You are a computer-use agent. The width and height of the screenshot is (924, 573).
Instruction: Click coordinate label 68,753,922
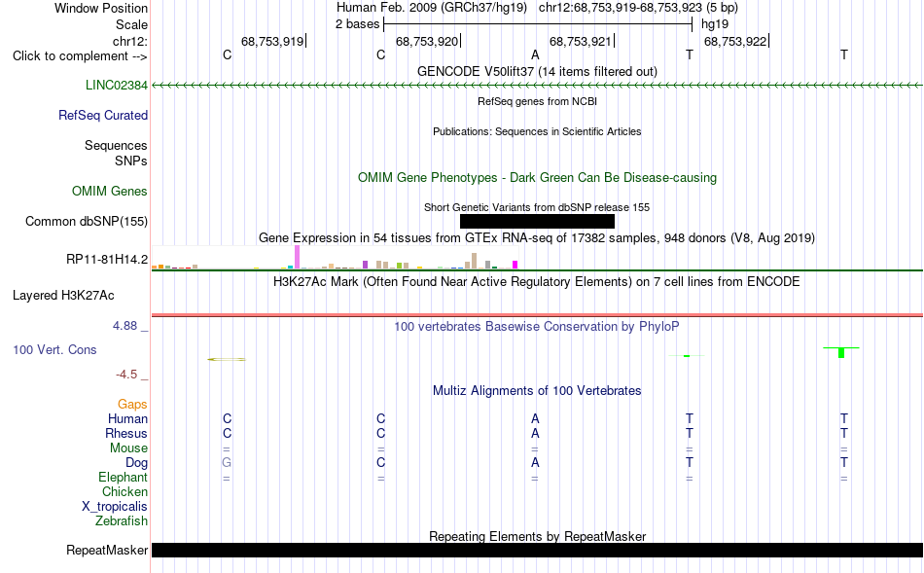click(x=735, y=41)
